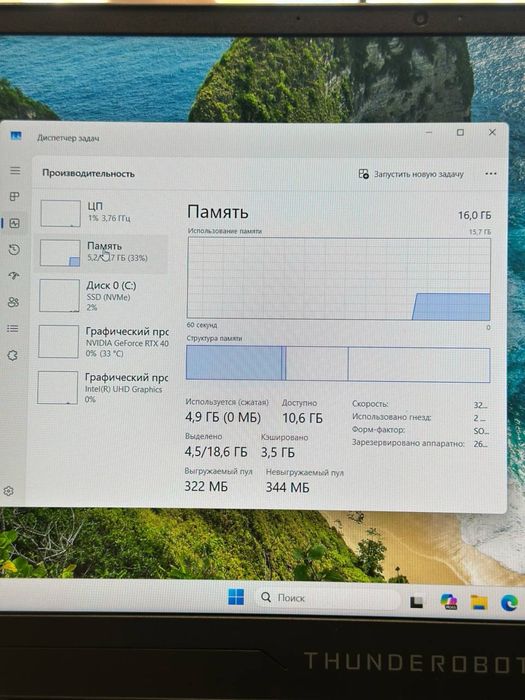
Task: Open the three-dots more options menu
Action: (x=491, y=174)
